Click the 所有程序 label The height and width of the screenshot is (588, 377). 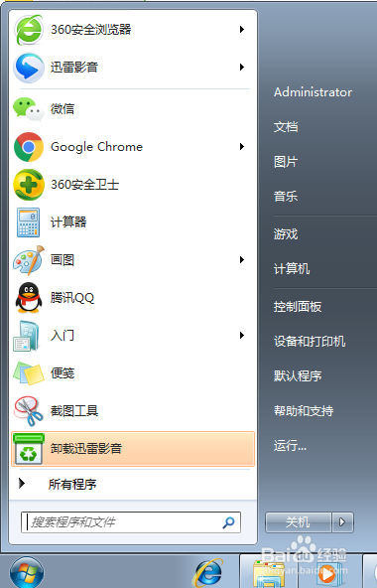point(72,484)
